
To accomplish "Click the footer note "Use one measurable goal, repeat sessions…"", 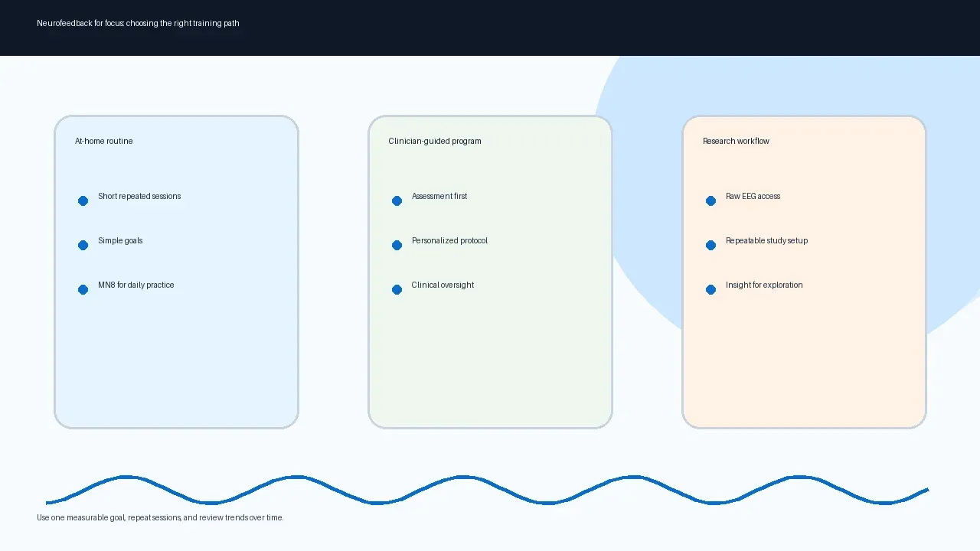I will (x=160, y=518).
